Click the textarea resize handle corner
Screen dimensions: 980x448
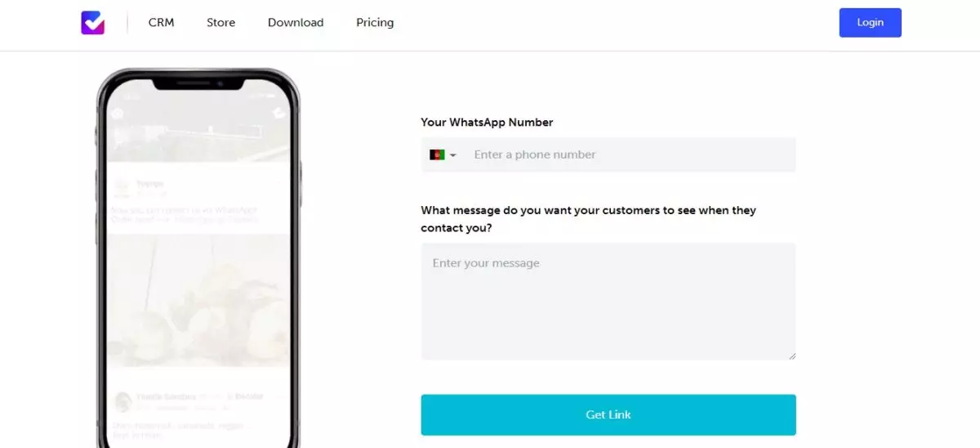[791, 356]
